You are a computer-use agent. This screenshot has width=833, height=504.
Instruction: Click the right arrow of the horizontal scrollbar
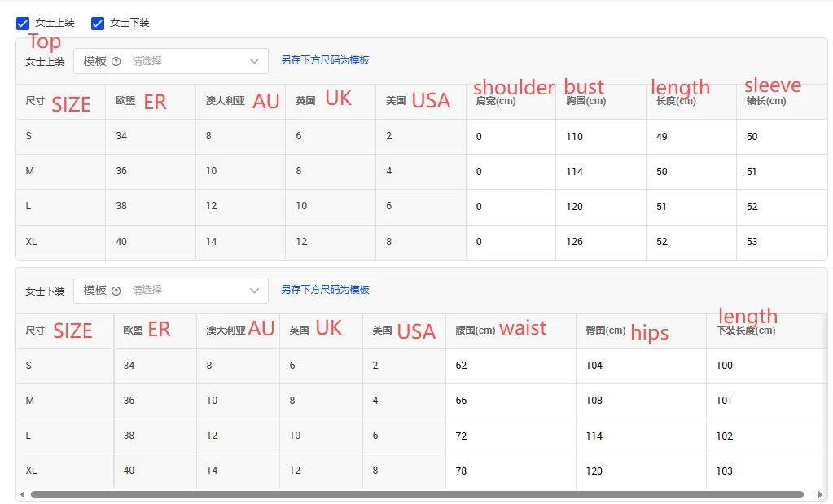tap(820, 494)
